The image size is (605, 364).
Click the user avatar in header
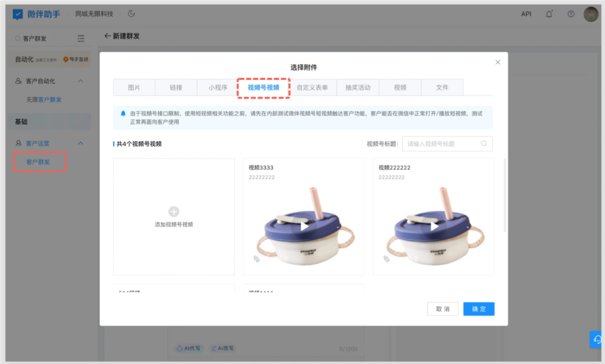click(591, 14)
